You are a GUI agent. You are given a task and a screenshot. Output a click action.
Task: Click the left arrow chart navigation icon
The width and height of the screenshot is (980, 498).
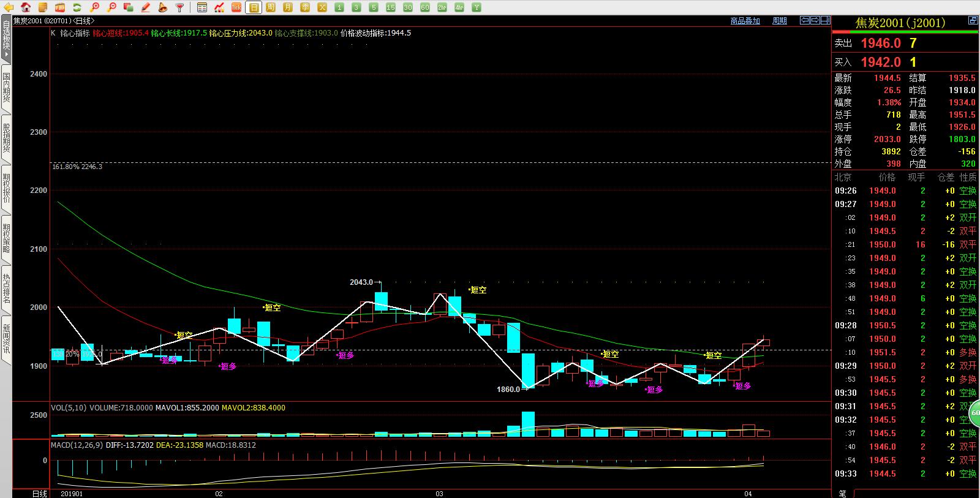[x=805, y=20]
